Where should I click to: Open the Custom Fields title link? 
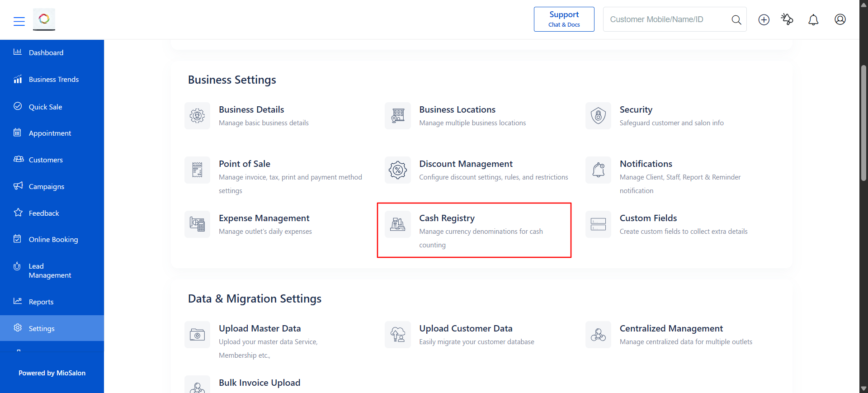coord(648,218)
